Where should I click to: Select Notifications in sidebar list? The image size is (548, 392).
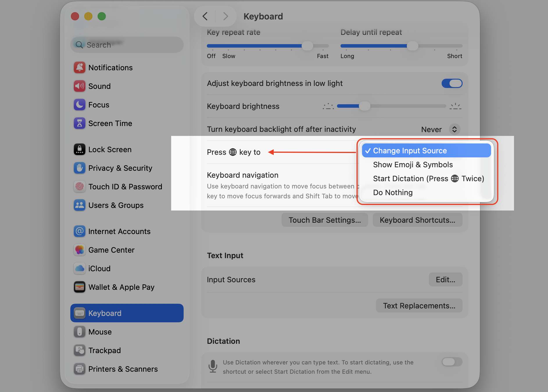(x=110, y=67)
